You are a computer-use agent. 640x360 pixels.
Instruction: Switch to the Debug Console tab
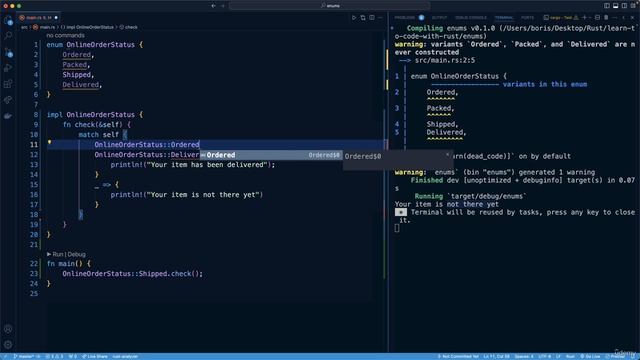coord(471,18)
